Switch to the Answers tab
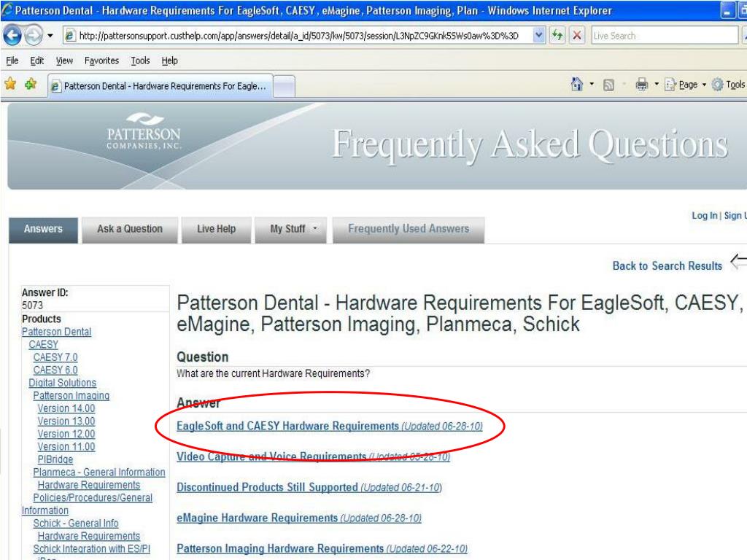 tap(43, 229)
